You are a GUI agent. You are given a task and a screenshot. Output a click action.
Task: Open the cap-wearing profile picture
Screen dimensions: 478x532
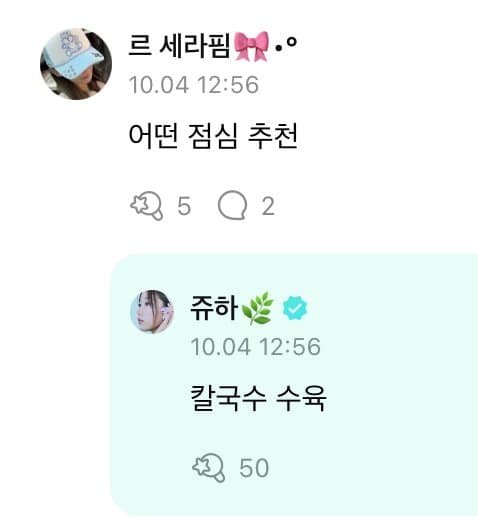coord(76,64)
